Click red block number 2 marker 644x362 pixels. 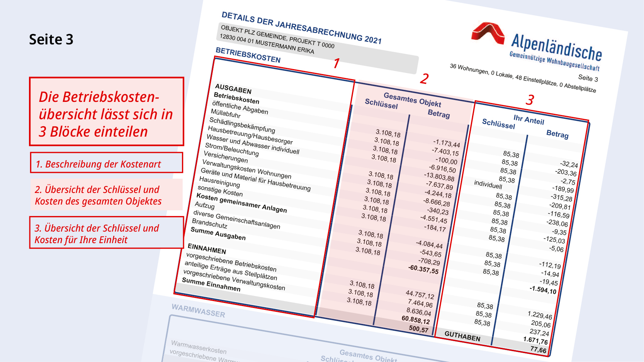(424, 79)
